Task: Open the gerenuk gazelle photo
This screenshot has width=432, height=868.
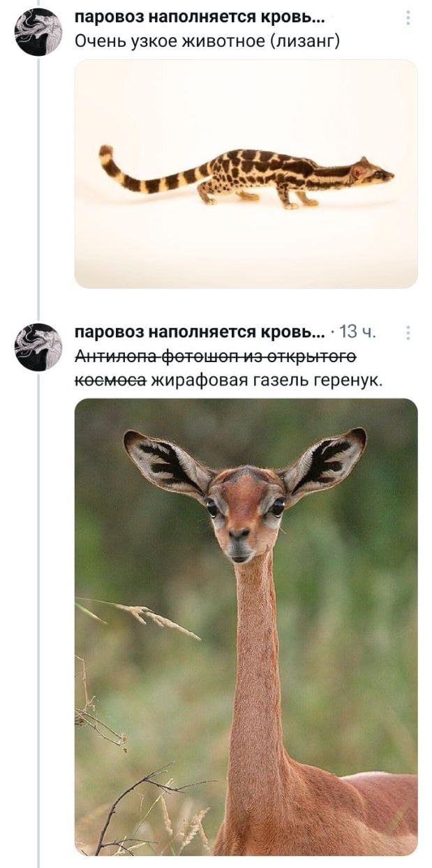Action: (246, 627)
